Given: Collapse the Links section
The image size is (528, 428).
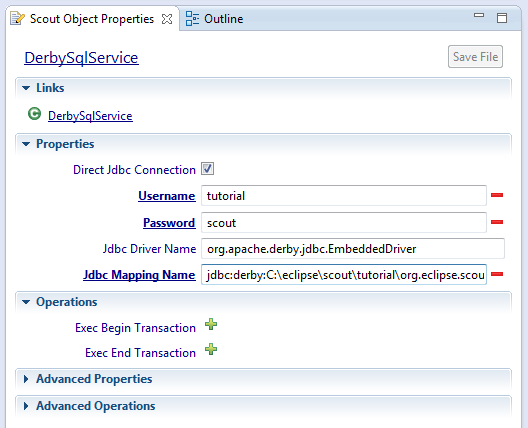Looking at the screenshot, I should click(26, 88).
